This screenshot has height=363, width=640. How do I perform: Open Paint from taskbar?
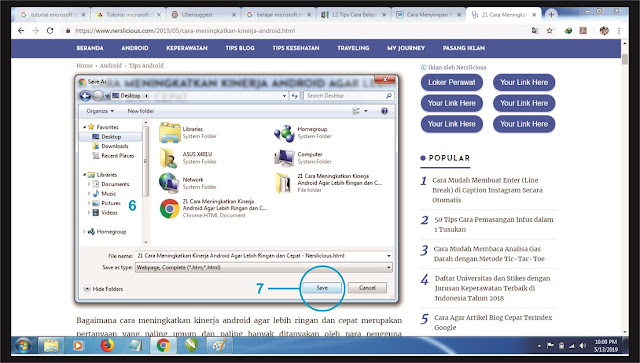tap(219, 346)
